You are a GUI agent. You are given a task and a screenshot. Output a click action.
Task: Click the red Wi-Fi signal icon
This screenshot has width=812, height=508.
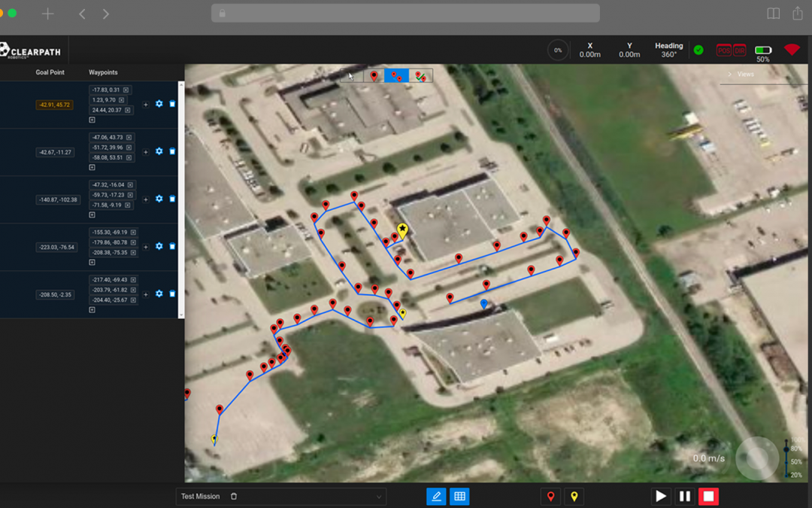tap(791, 50)
